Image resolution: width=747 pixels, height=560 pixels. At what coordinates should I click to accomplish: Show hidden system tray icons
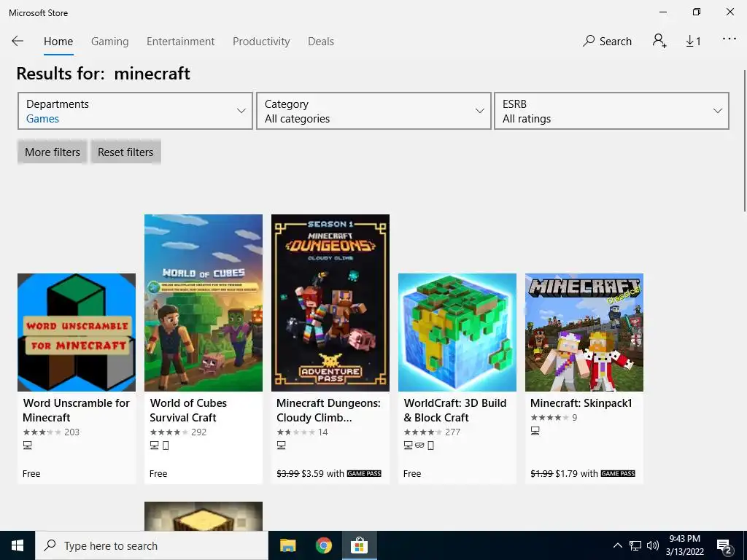click(617, 545)
